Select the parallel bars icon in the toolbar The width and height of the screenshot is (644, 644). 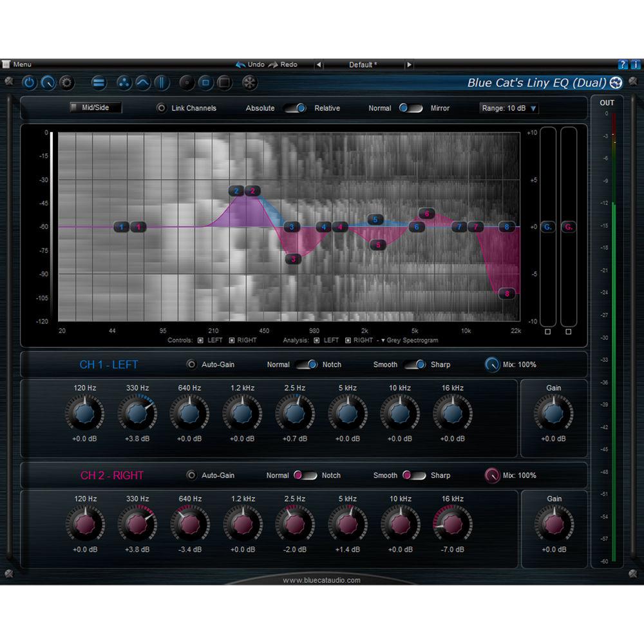click(x=162, y=83)
